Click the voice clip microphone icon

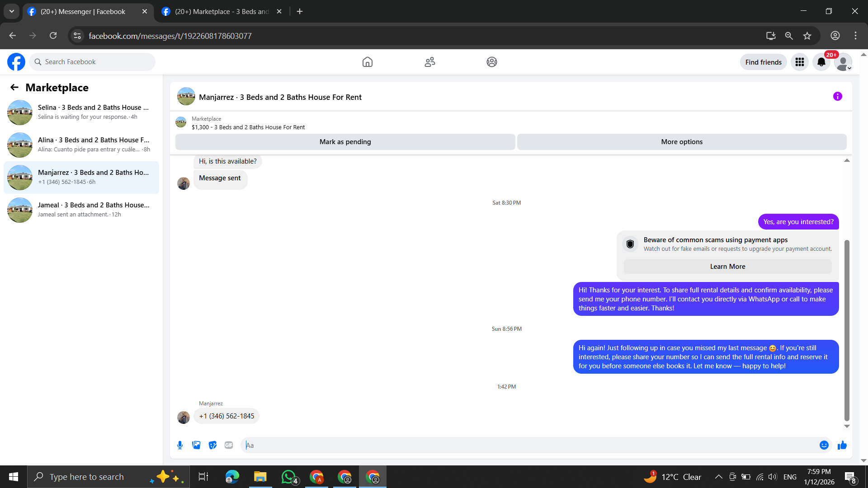[x=180, y=445]
